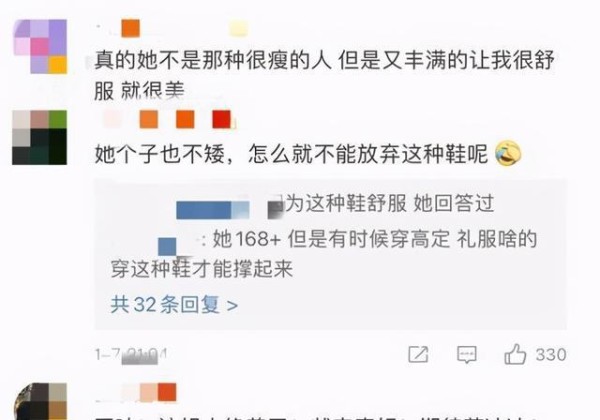
Task: Open the replier name before 她168+
Action: (181, 245)
